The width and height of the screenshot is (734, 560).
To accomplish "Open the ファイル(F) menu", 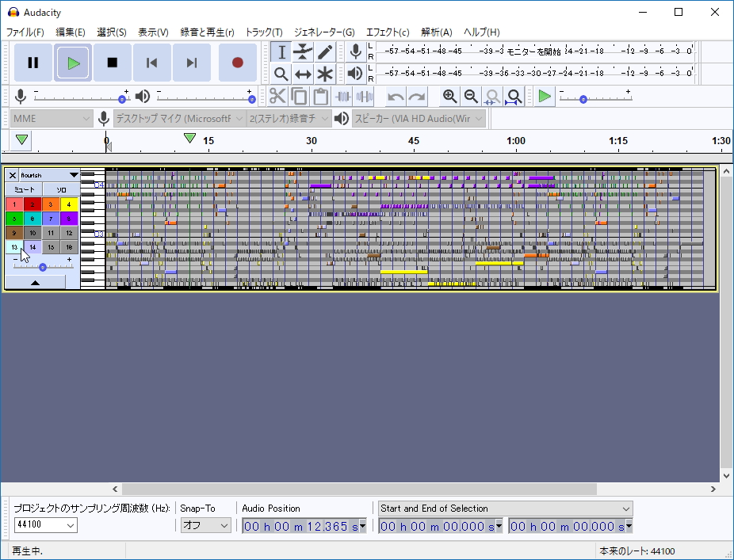I will (x=25, y=32).
